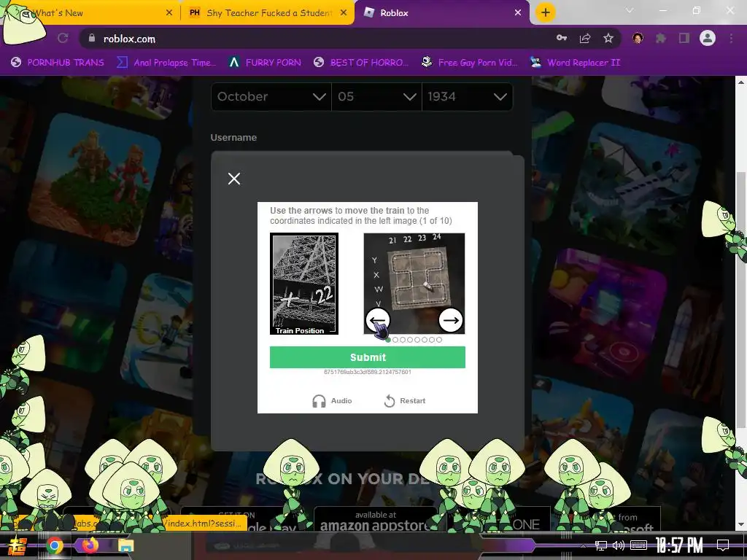Open the Extensions puzzle menu
The image size is (747, 560).
click(x=661, y=38)
